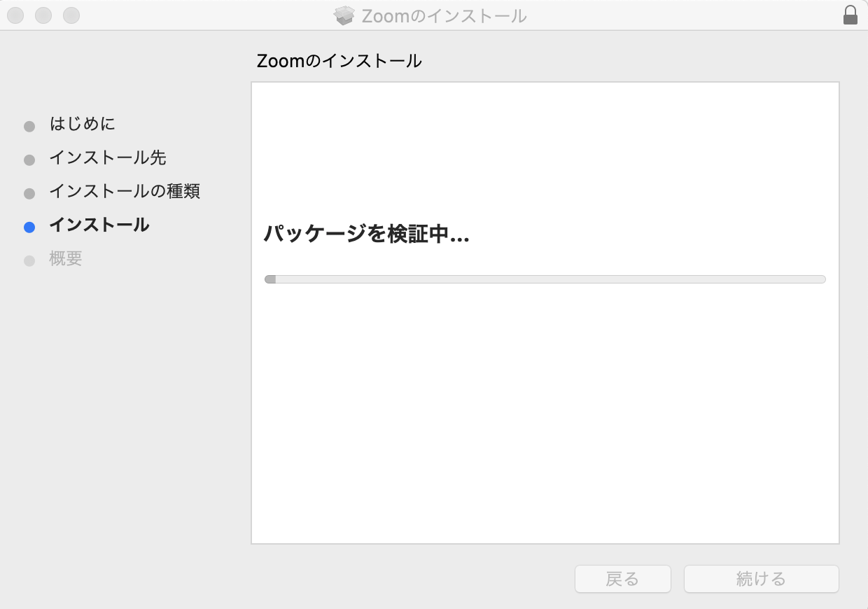868x609 pixels.
Task: Minimize the installer window
Action: [43, 15]
